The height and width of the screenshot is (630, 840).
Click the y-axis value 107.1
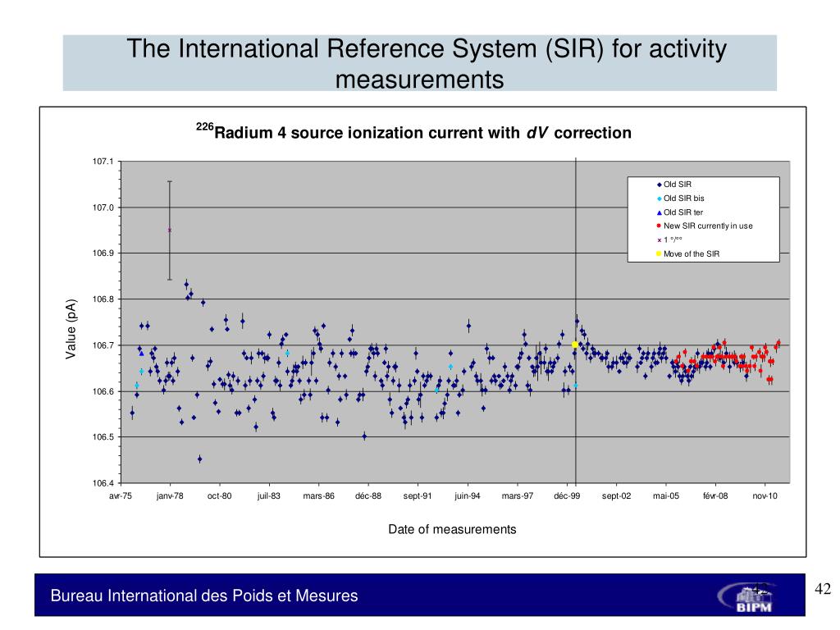[x=103, y=162]
